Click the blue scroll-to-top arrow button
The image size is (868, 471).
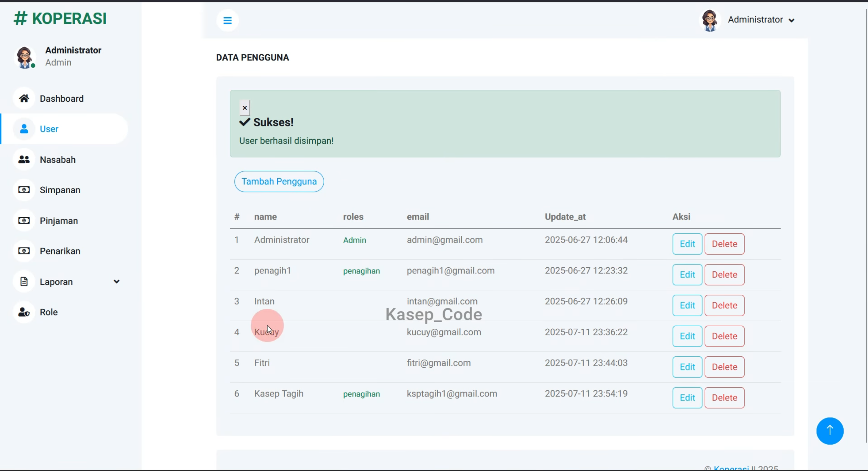point(830,431)
